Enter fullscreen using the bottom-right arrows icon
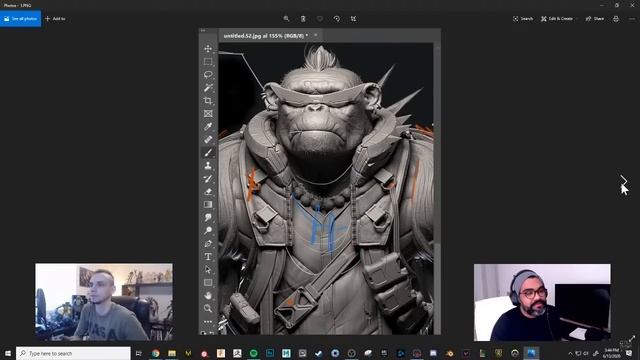Screen dimensions: 640x360 tap(632, 338)
